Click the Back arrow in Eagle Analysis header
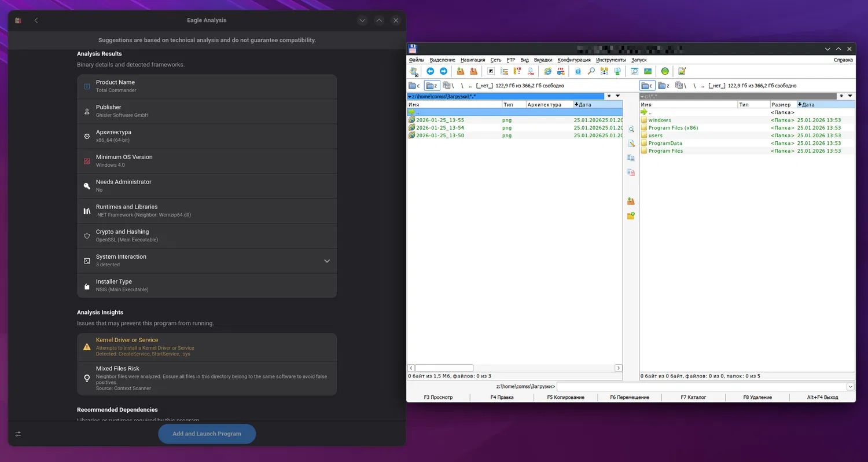 (x=36, y=20)
